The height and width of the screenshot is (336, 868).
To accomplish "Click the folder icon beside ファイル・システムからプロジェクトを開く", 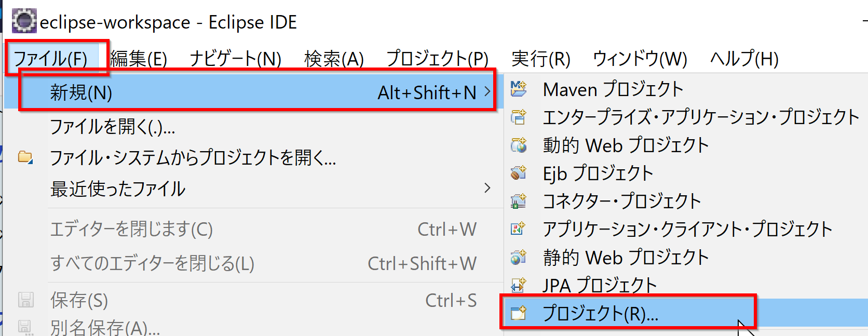I will coord(25,157).
